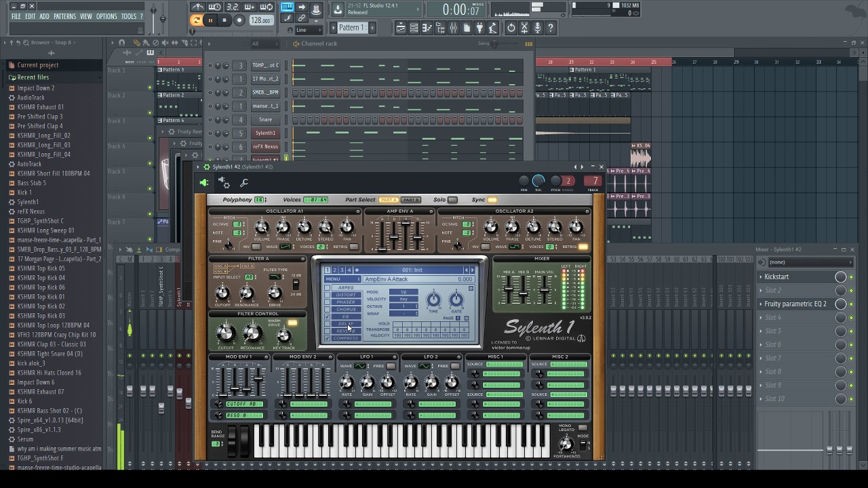Uncheck the EQ effect checkbox
This screenshot has width=868, height=488.
[x=327, y=317]
